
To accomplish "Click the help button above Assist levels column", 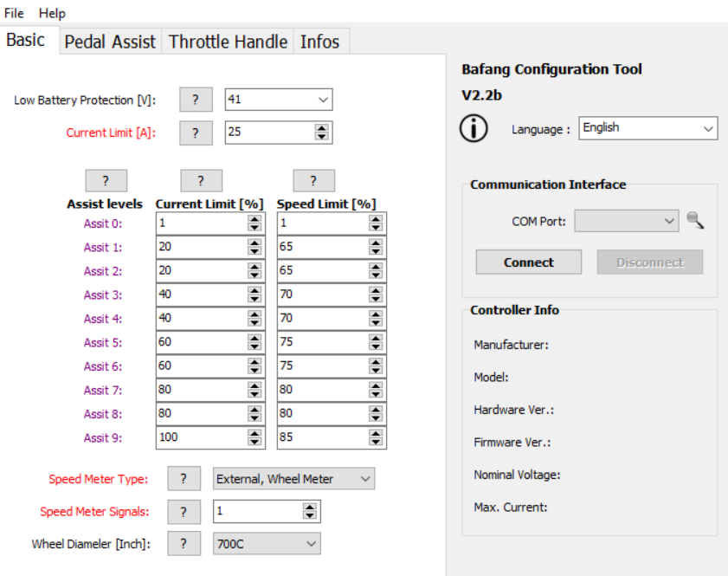I will (106, 180).
